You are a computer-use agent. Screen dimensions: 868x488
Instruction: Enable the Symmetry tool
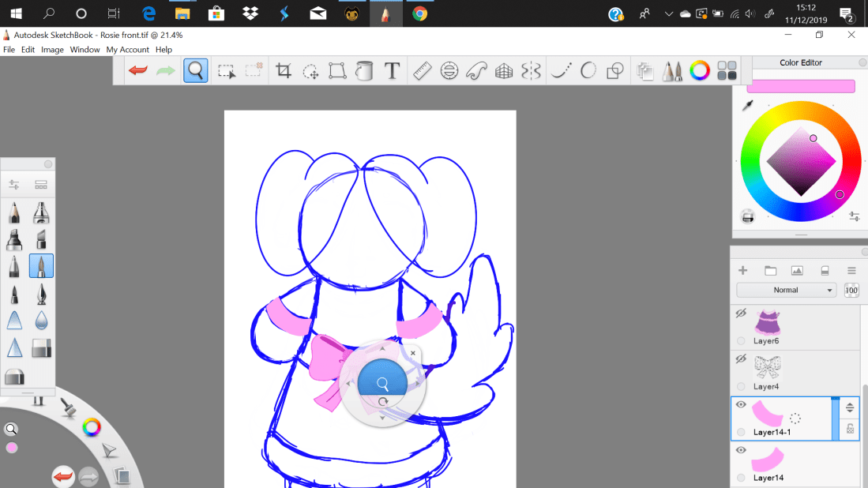532,71
